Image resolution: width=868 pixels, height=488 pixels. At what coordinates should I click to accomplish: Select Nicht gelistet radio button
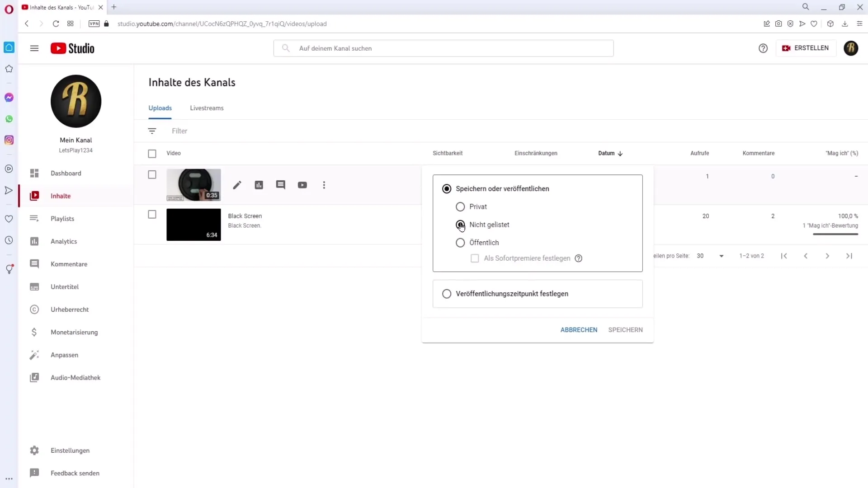point(460,224)
